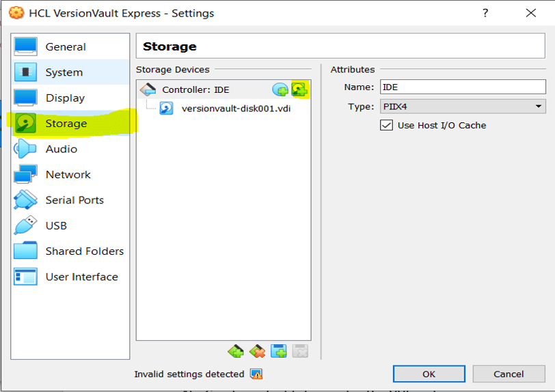The width and height of the screenshot is (555, 392).
Task: Open the Shared Folders category
Action: (x=70, y=251)
